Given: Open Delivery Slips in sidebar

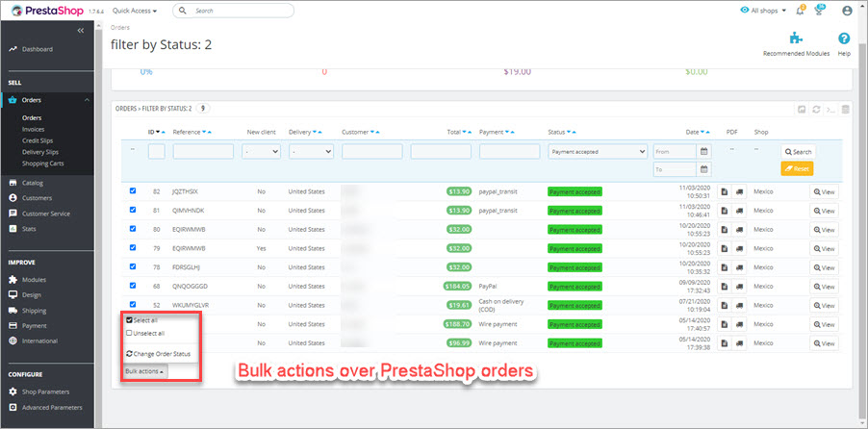Looking at the screenshot, I should tap(40, 152).
